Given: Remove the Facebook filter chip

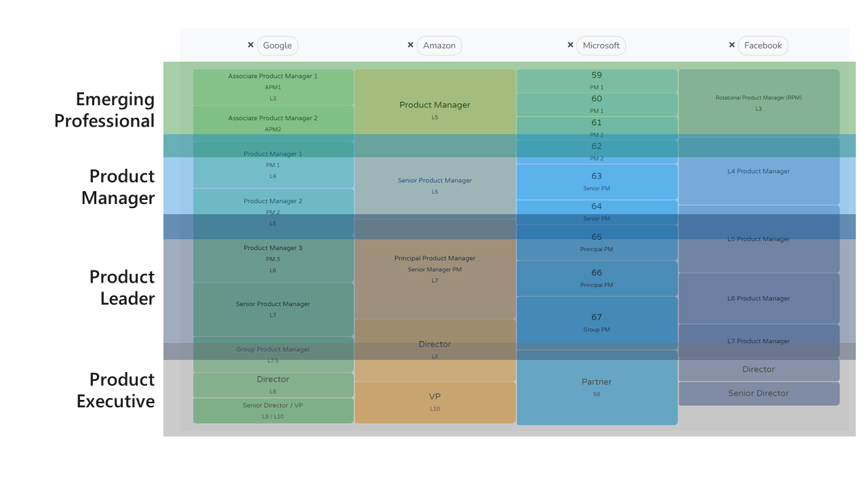Looking at the screenshot, I should (732, 45).
